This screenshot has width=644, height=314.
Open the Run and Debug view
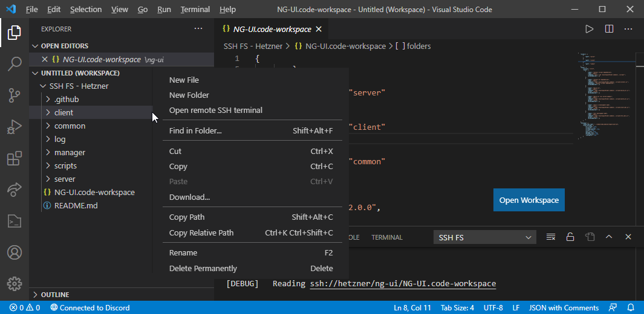click(15, 127)
